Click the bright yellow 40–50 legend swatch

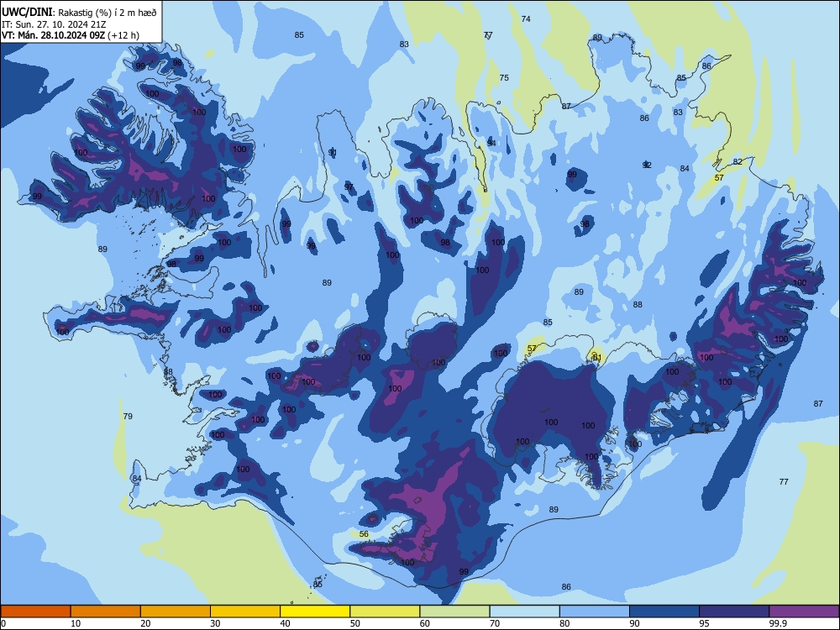[x=315, y=612]
